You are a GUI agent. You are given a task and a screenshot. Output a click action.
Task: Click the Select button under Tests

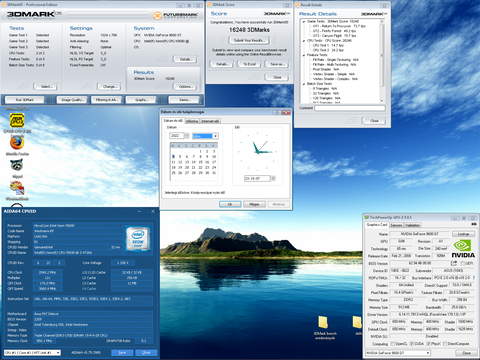coord(46,87)
